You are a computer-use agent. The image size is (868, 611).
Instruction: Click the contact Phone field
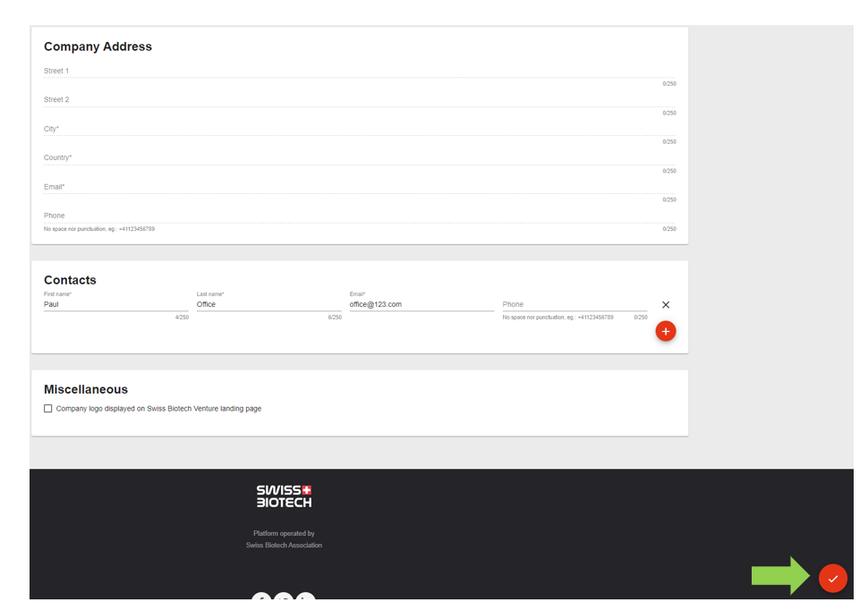point(574,304)
